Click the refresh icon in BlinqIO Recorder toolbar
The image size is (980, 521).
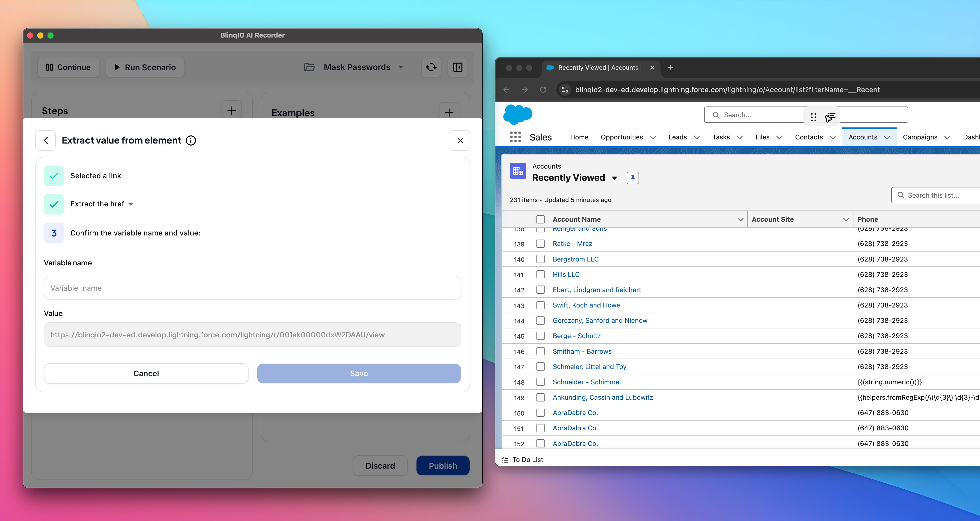431,67
